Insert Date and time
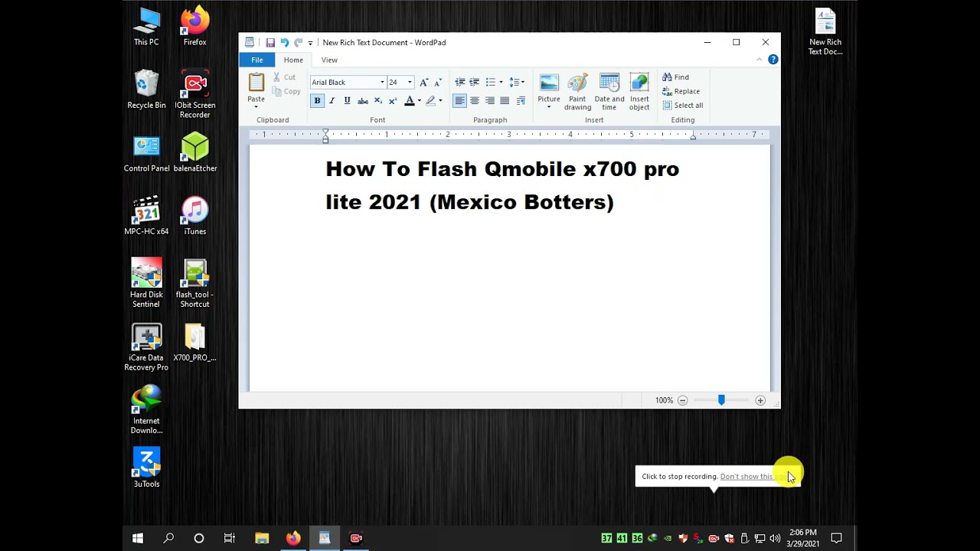The image size is (980, 551). point(609,92)
